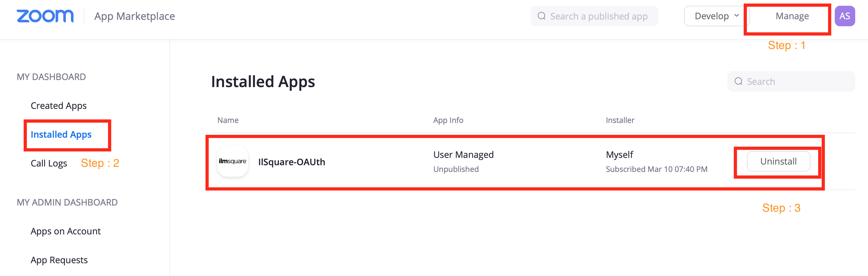Click the magnifier in published app search
The image size is (868, 276).
(541, 16)
